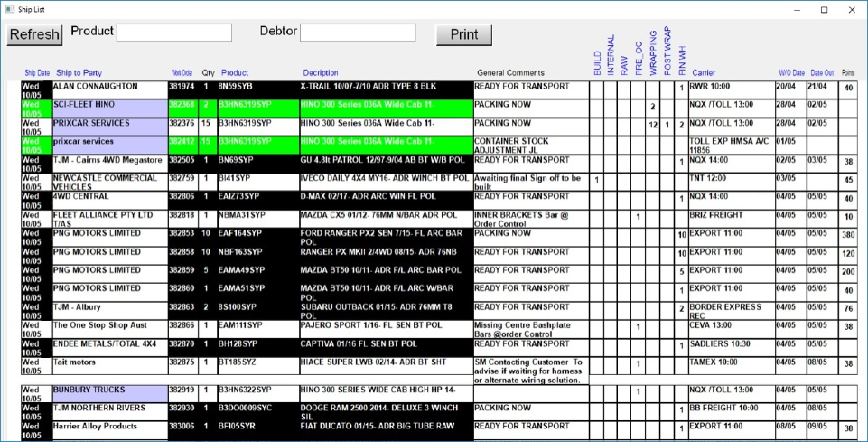Click the Ship List app icon in title bar

pyautogui.click(x=10, y=9)
